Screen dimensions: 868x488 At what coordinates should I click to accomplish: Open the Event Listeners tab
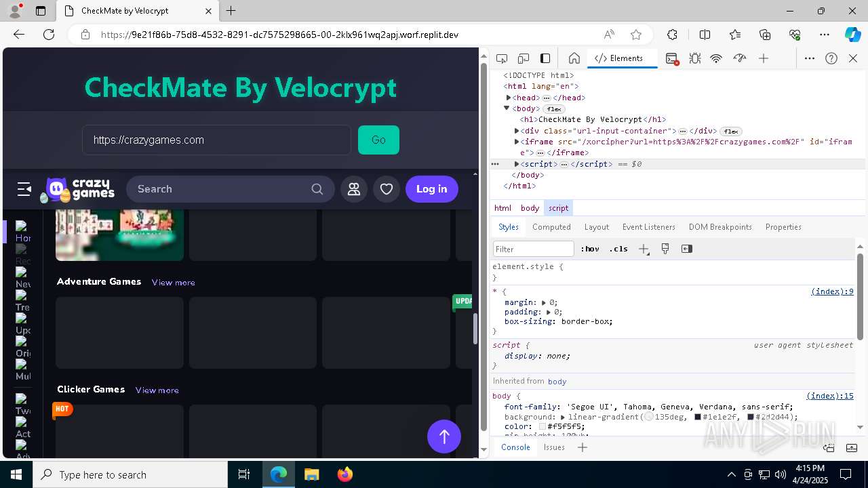649,227
